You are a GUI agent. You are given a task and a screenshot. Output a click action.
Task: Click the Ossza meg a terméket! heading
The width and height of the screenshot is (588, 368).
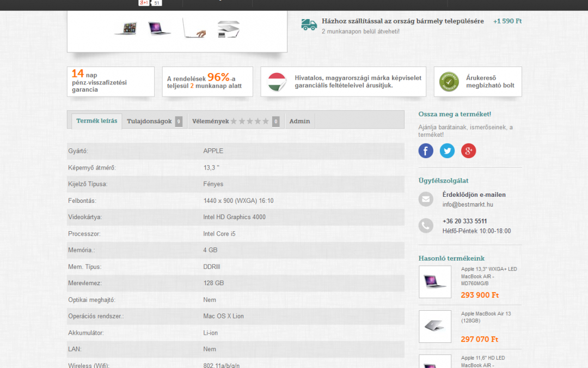pos(455,114)
